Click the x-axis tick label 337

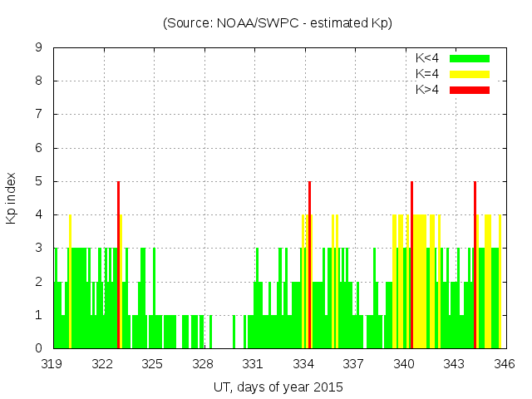point(354,364)
